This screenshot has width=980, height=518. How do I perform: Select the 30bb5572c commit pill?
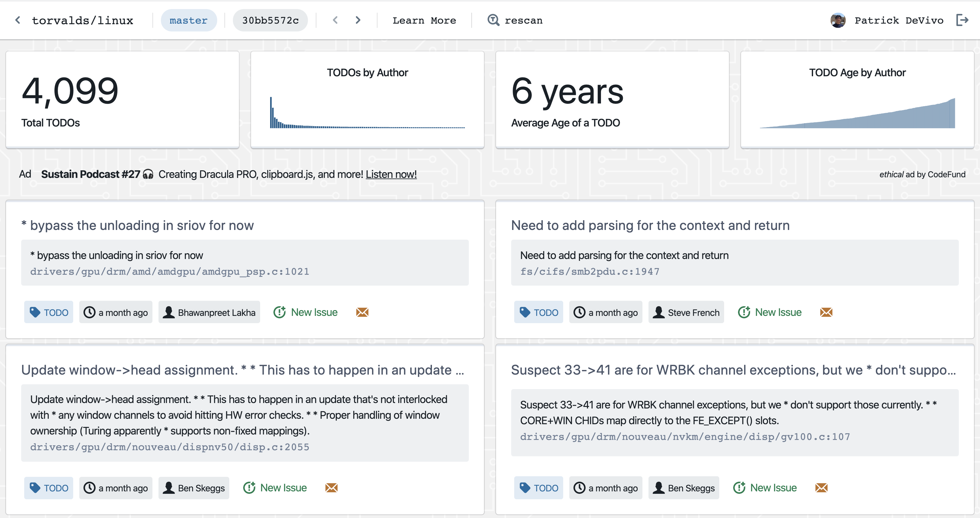coord(270,20)
